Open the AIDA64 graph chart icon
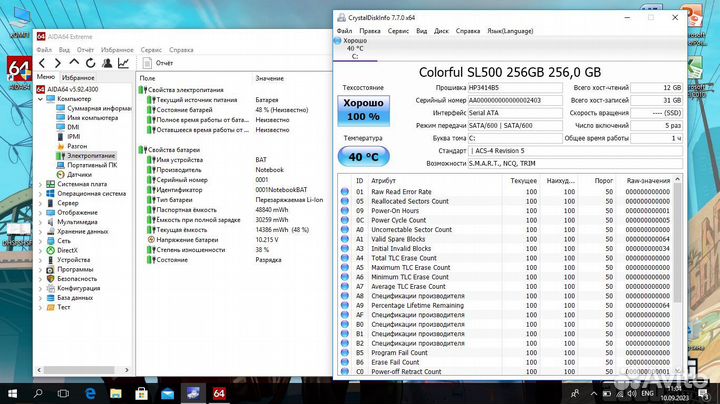The image size is (720, 404). (x=123, y=63)
